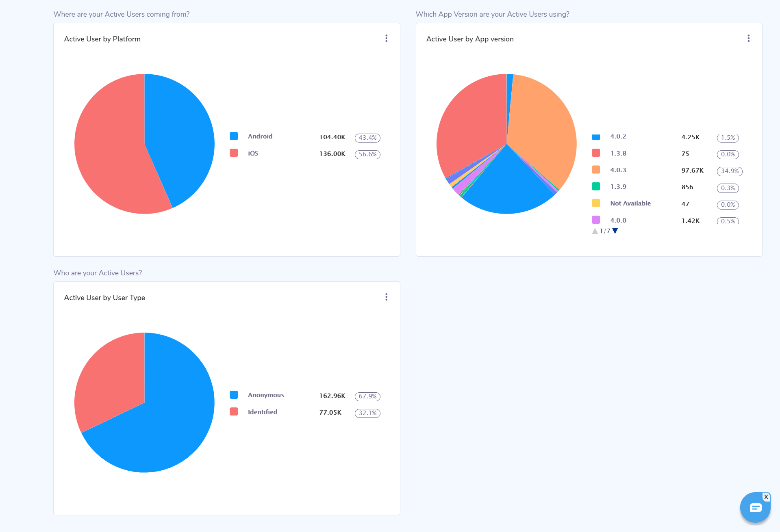
Task: Click the 56.6% iOS percentage badge
Action: 367,154
